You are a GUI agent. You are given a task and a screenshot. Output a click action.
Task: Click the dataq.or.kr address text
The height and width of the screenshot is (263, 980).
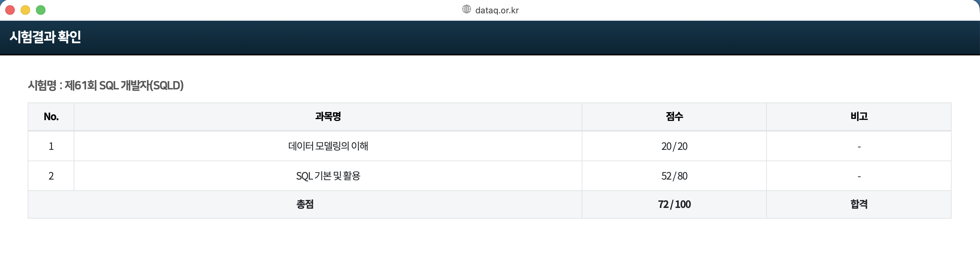point(497,10)
